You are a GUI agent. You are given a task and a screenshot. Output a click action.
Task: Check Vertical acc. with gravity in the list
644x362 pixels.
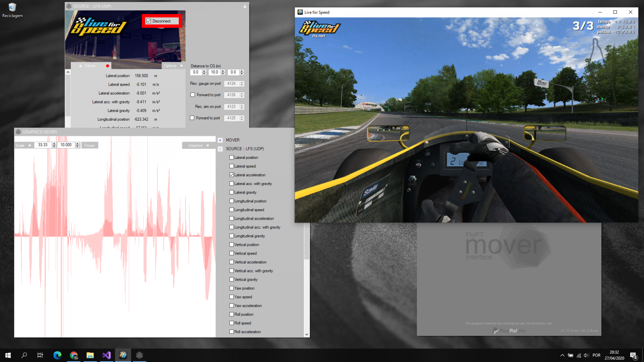point(231,271)
